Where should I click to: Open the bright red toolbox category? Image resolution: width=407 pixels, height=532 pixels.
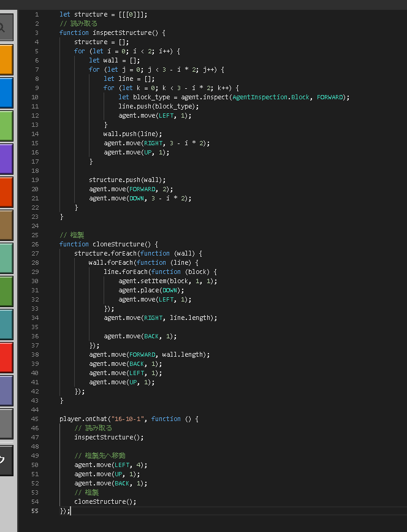(6, 357)
